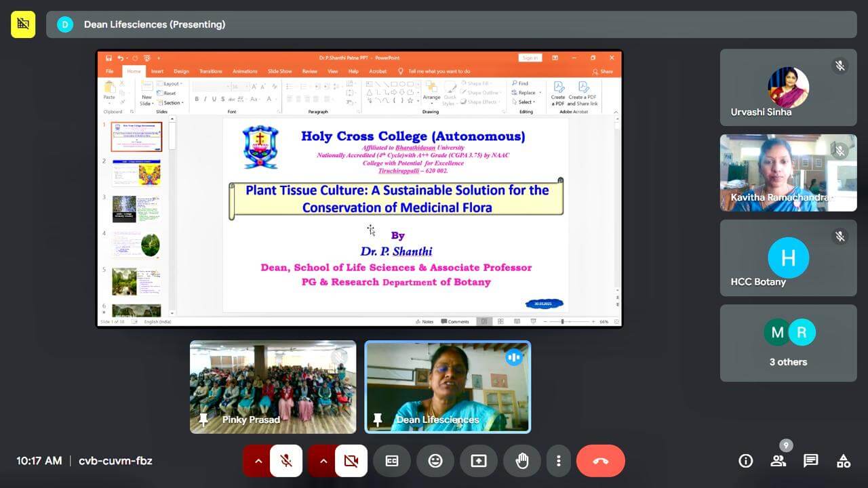Image resolution: width=868 pixels, height=488 pixels.
Task: Open meeting details info icon
Action: [x=745, y=461]
